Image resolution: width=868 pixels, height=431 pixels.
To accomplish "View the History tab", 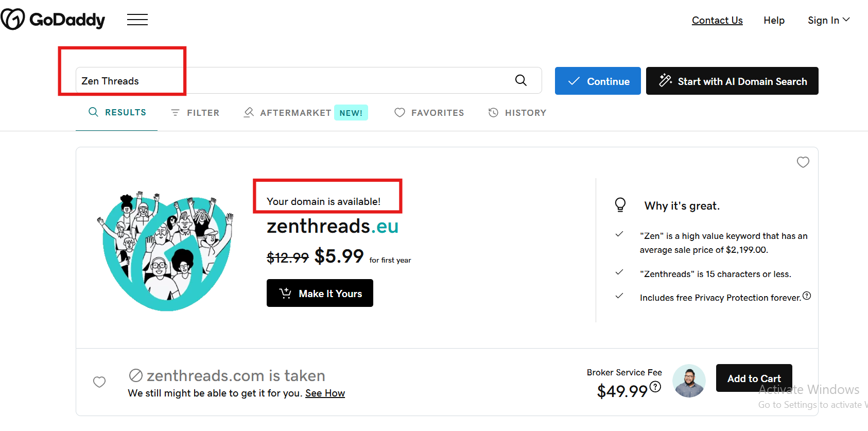I will (517, 113).
